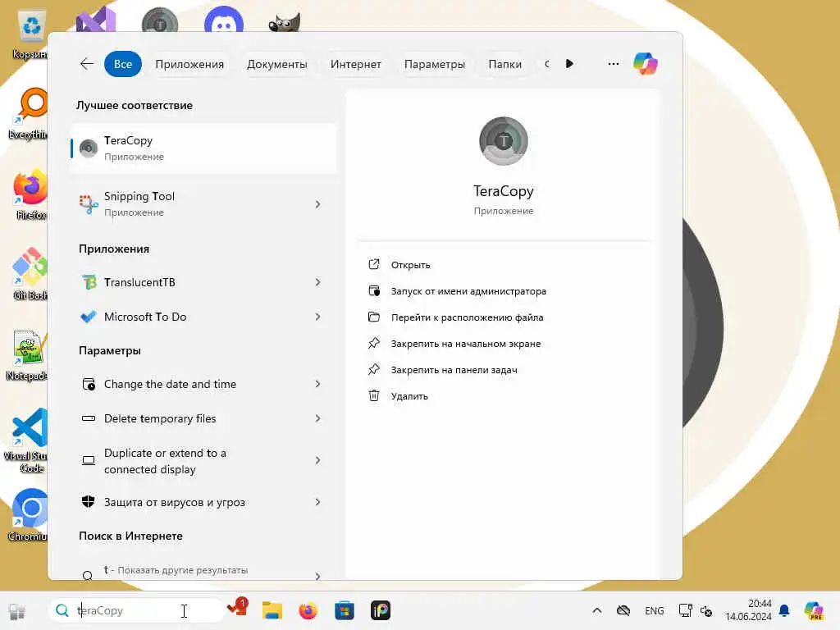Viewport: 840px width, 630px height.
Task: Expand Delete temporary files chevron
Action: point(317,418)
